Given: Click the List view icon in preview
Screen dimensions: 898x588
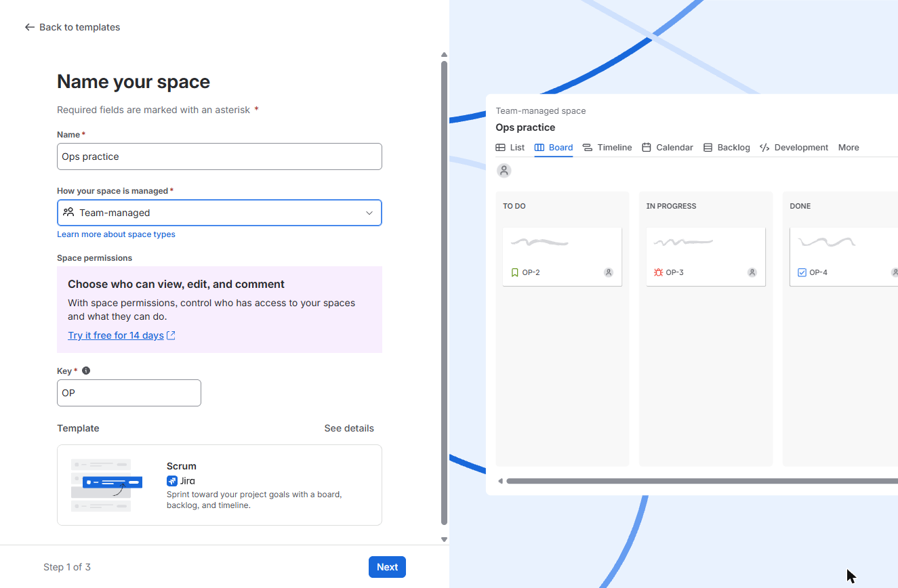Looking at the screenshot, I should (x=500, y=148).
